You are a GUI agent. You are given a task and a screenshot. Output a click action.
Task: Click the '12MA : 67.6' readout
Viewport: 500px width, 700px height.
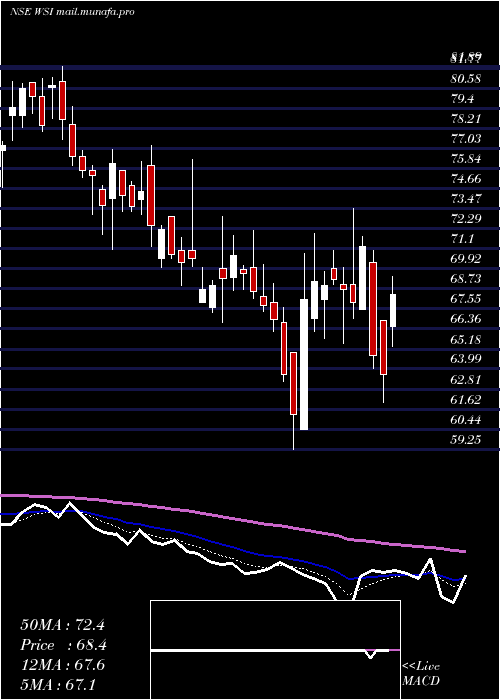[62, 665]
